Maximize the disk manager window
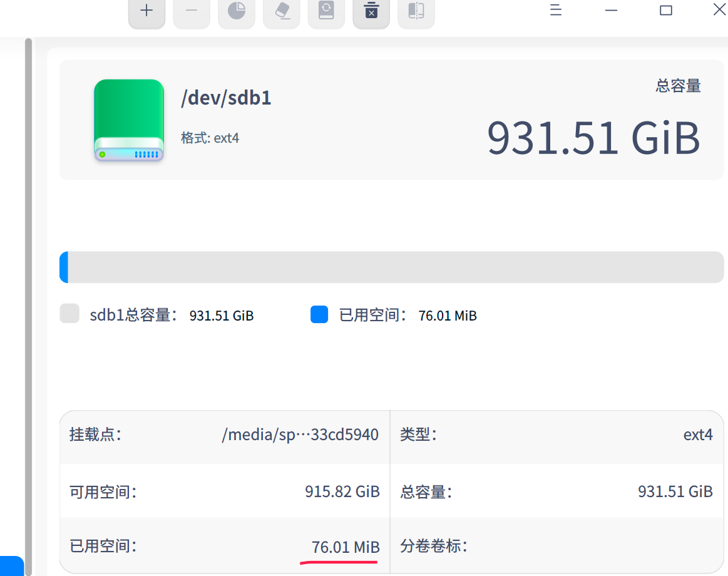The height and width of the screenshot is (576, 728). [x=666, y=10]
